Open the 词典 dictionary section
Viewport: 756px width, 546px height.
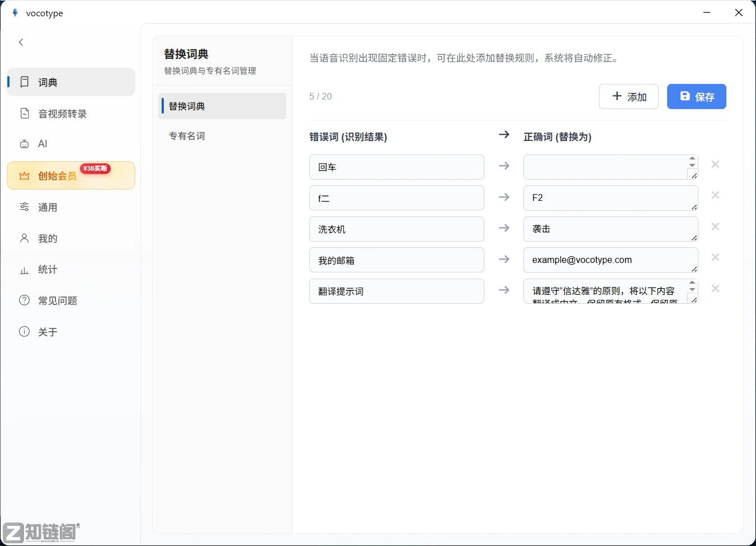(71, 82)
